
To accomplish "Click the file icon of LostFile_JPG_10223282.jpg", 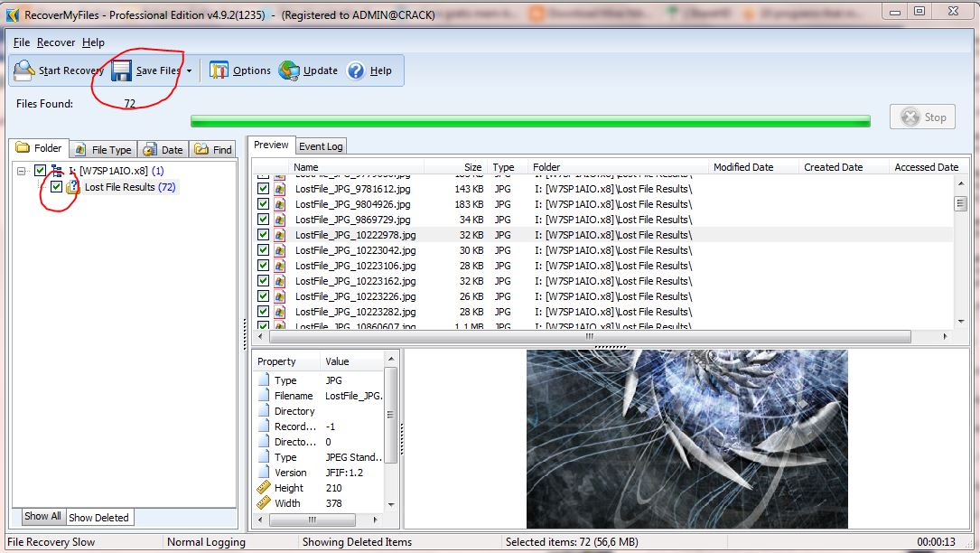I will (279, 312).
